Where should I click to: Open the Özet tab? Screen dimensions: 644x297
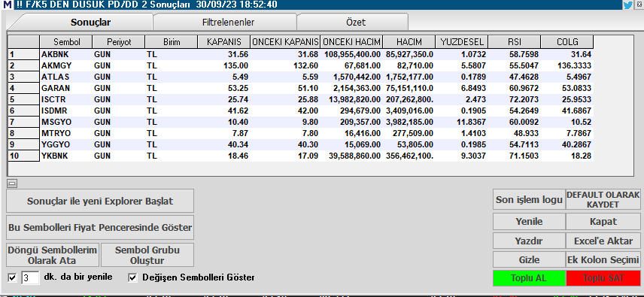(x=356, y=22)
